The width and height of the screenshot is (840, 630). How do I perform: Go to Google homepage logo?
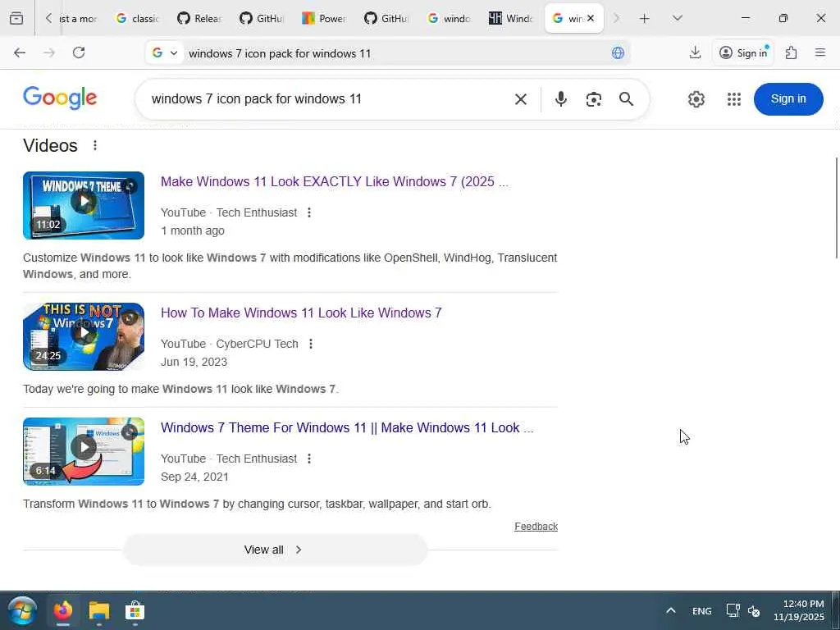point(60,98)
